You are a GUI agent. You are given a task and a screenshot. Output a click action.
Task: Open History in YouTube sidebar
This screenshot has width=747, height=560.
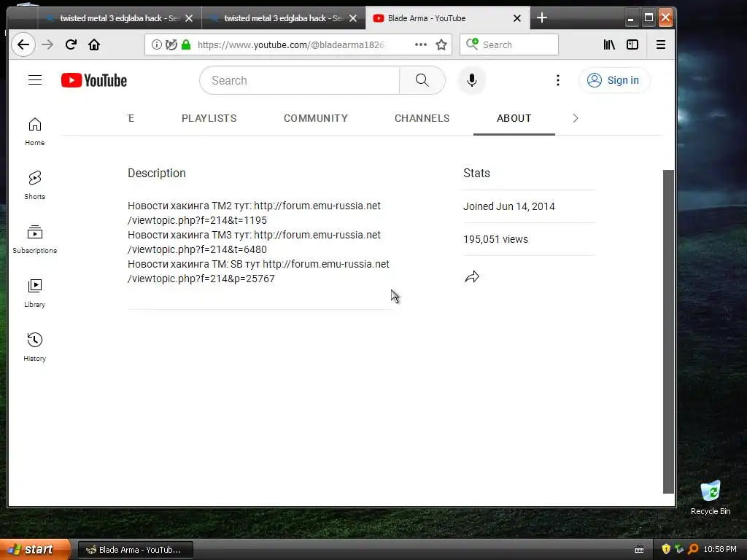click(35, 348)
